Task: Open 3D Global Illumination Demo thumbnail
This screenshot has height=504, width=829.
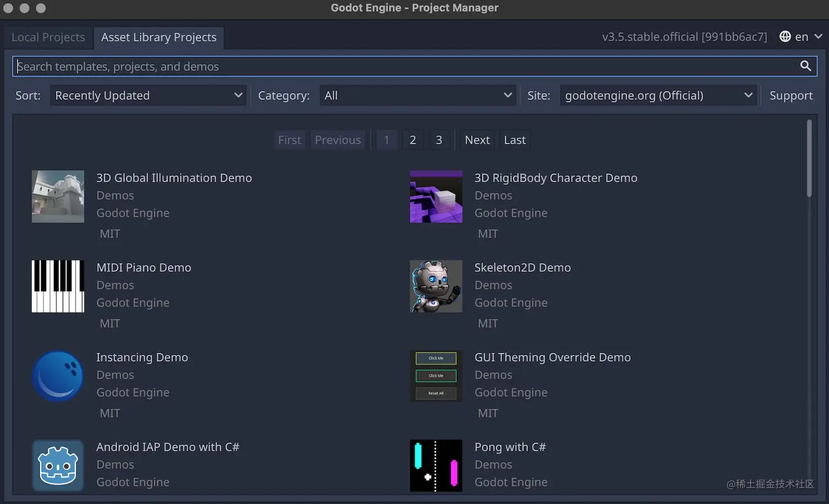Action: point(58,196)
